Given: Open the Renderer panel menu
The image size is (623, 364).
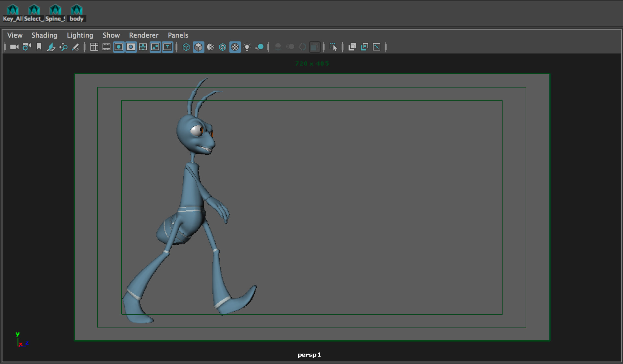Looking at the screenshot, I should click(144, 35).
